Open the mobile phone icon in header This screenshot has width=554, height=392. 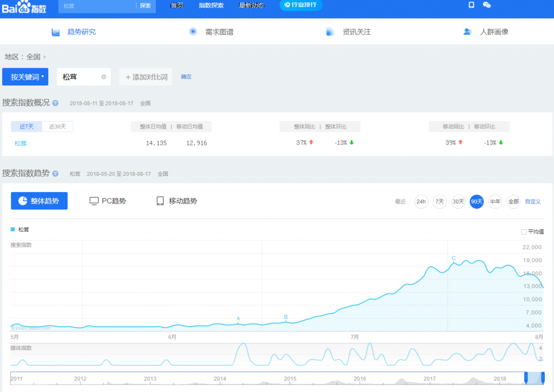[x=471, y=5]
